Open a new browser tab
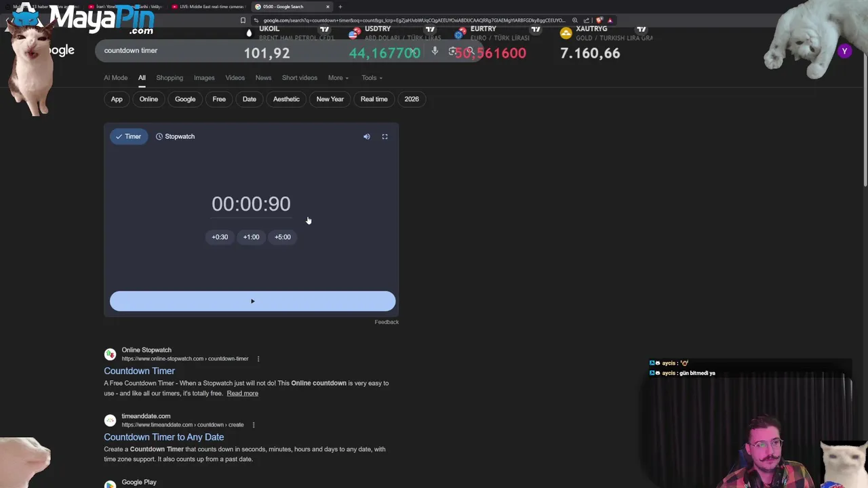The width and height of the screenshot is (868, 488). tap(340, 7)
